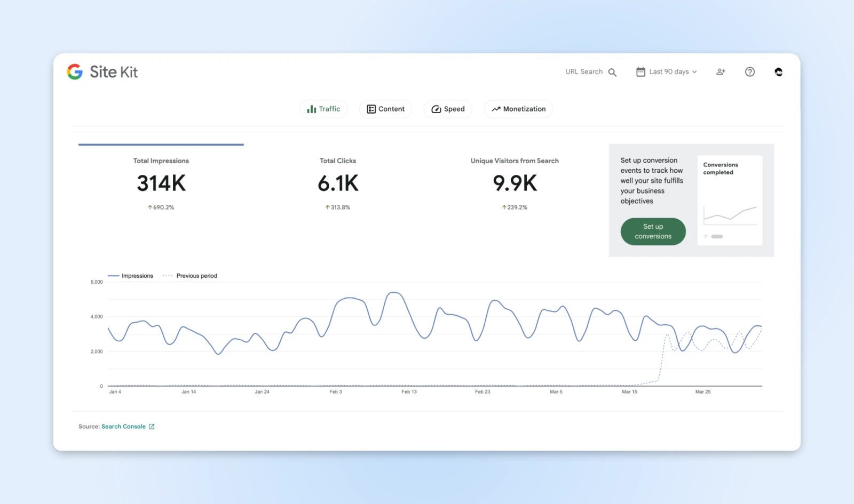Open the help question mark icon
Image resolution: width=854 pixels, height=504 pixels.
(x=750, y=72)
